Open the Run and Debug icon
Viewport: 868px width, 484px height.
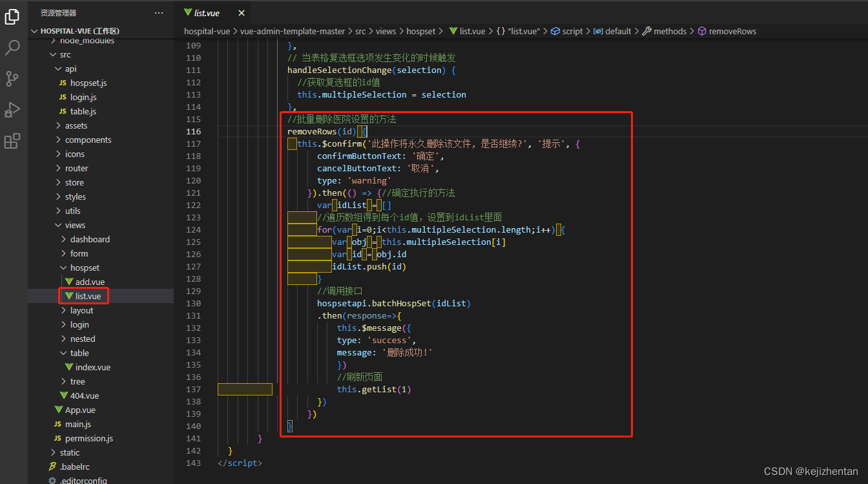[x=12, y=110]
